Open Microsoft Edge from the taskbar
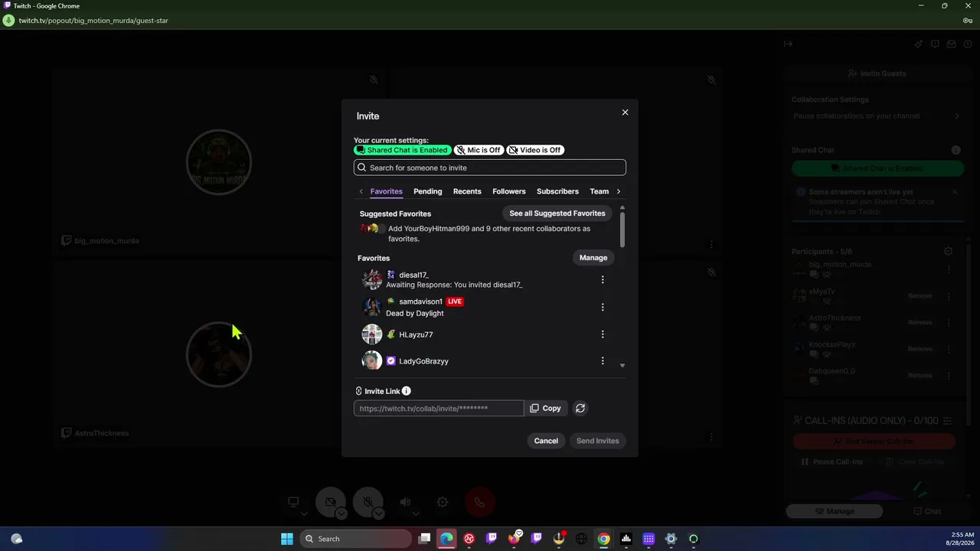The width and height of the screenshot is (980, 551). click(x=447, y=539)
